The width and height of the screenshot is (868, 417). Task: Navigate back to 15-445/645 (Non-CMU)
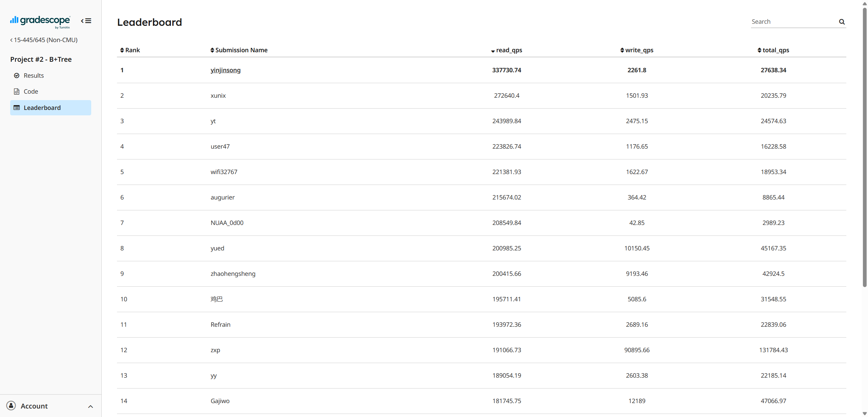click(x=45, y=40)
